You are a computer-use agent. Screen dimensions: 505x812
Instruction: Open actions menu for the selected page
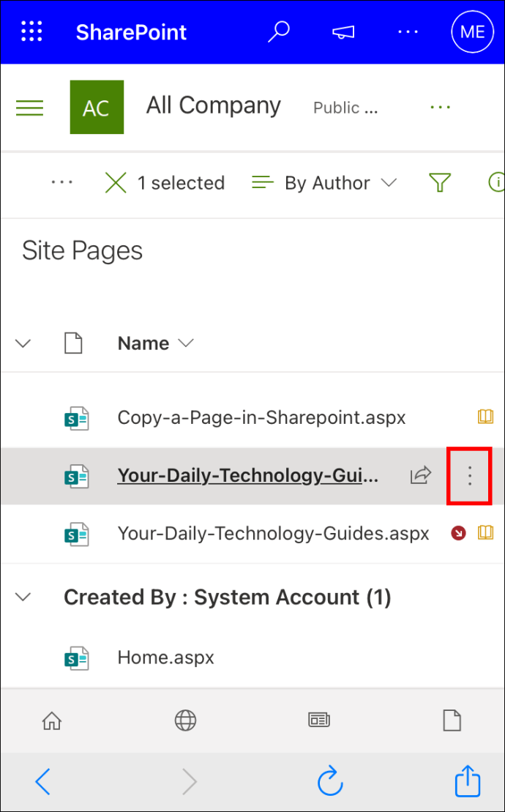469,476
